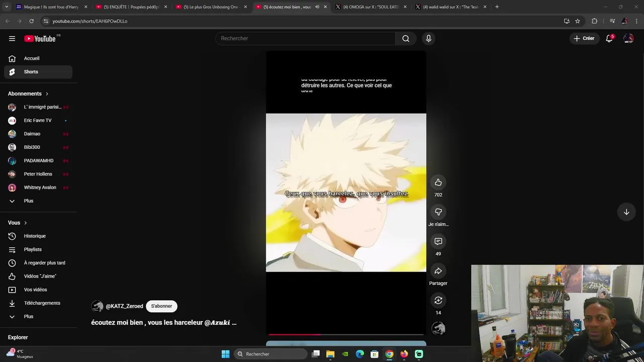This screenshot has height=362, width=644.
Task: Open the remix icon showing 14
Action: (x=438, y=300)
